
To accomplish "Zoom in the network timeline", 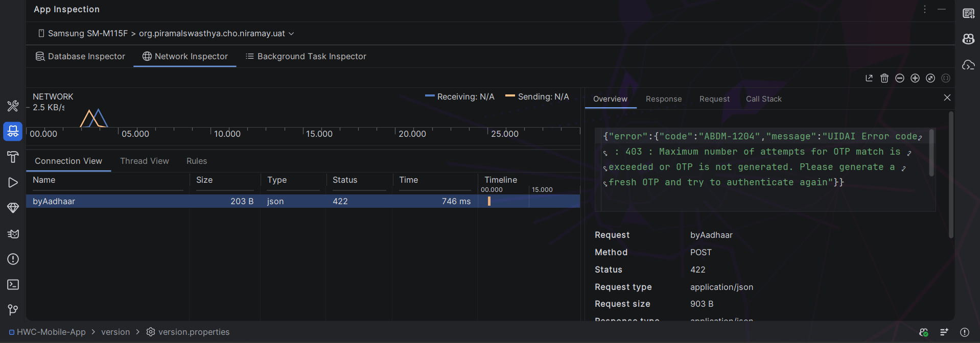I will click(x=915, y=78).
